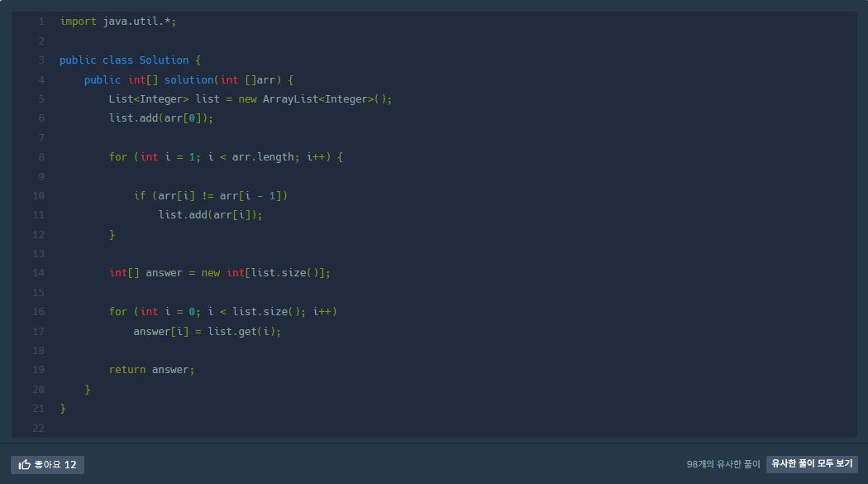Click 'answer[i] = list.get(i);' on line 17

click(x=207, y=331)
